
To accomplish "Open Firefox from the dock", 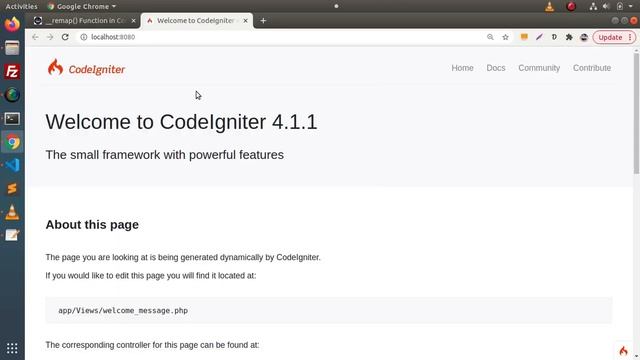I will pos(12,24).
